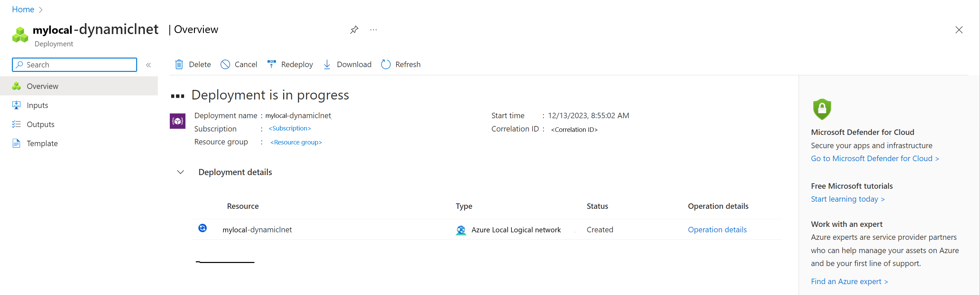Collapse the Deployment details section
Screen dimensions: 980x295
(x=181, y=172)
